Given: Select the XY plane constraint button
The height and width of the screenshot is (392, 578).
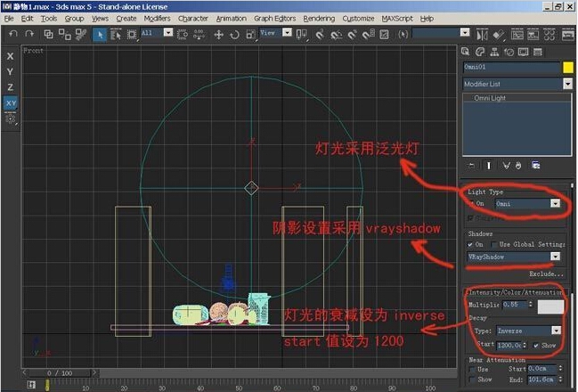Looking at the screenshot, I should (x=11, y=102).
